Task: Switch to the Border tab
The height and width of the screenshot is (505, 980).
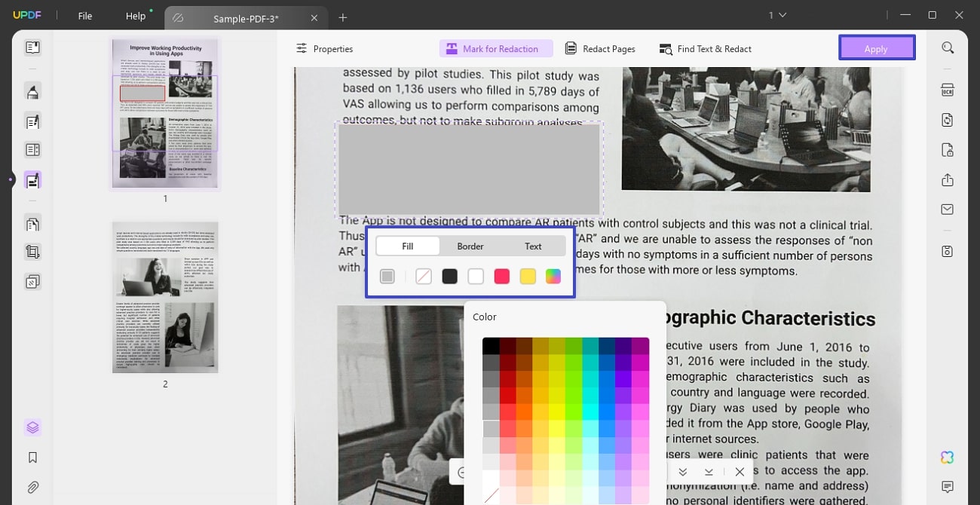Action: click(x=470, y=246)
